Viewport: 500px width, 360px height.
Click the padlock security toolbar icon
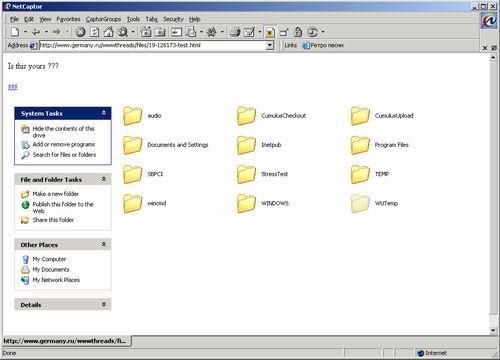298,32
